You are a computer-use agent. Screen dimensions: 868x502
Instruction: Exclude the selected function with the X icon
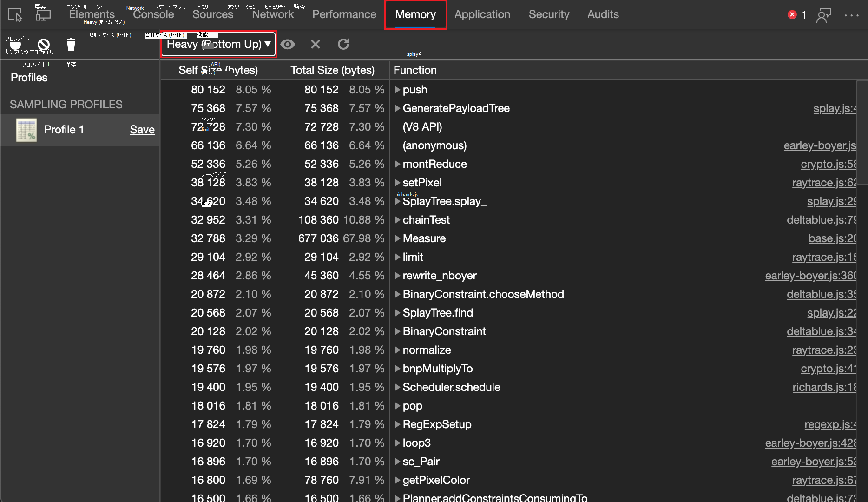316,44
